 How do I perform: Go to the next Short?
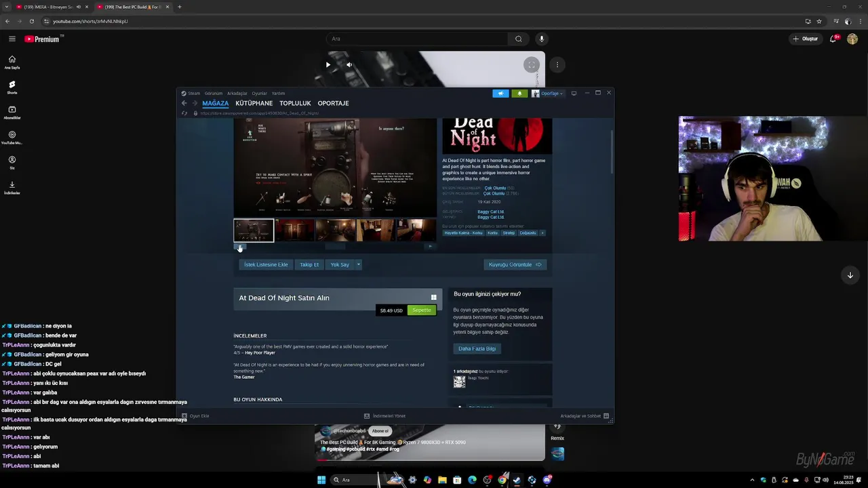tap(850, 275)
